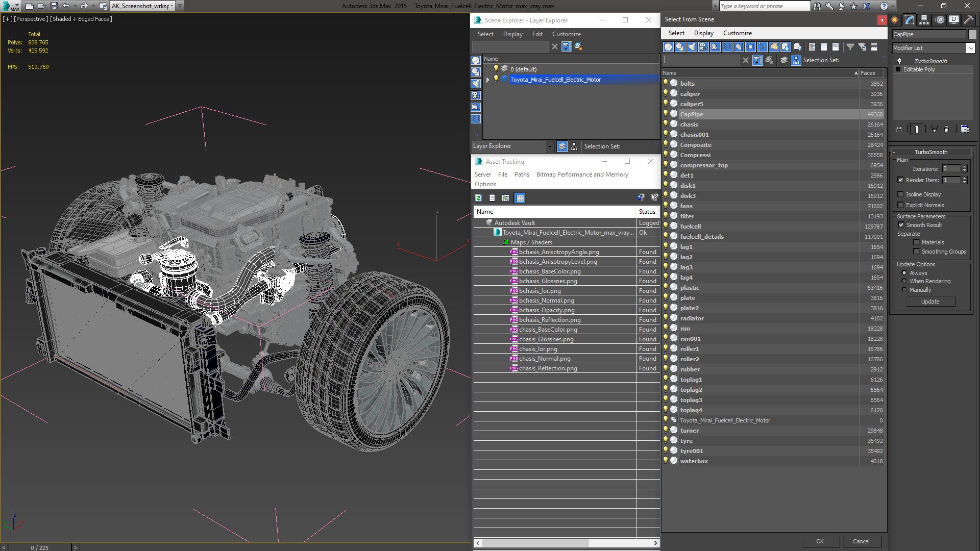Click Cancel button in Select From Scene

[861, 541]
